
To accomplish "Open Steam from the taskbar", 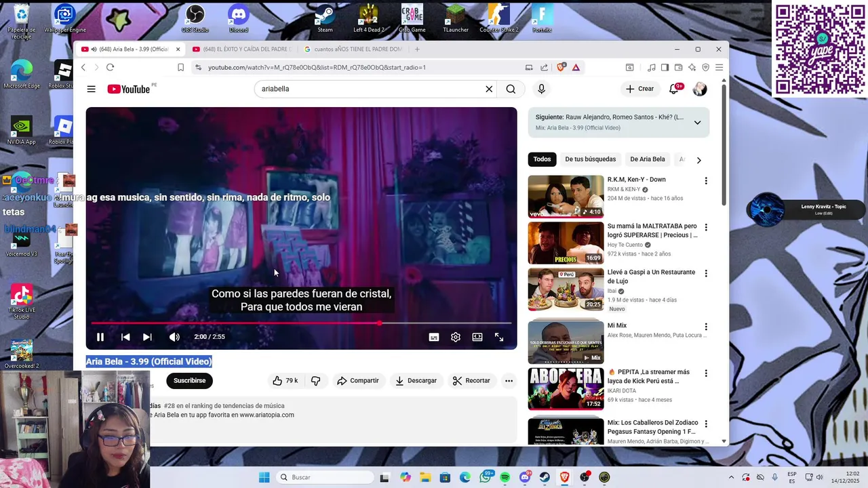I will [545, 477].
